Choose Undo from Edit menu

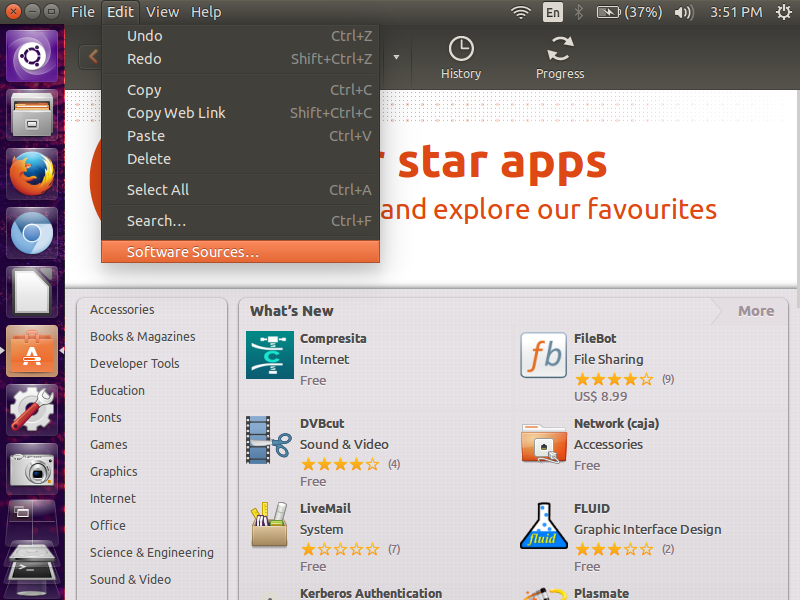(240, 36)
